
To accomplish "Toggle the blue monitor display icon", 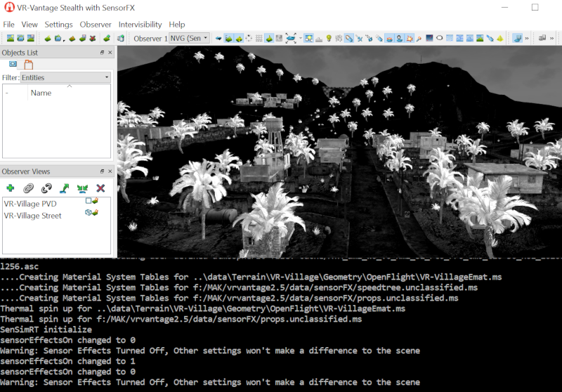I will pos(517,38).
